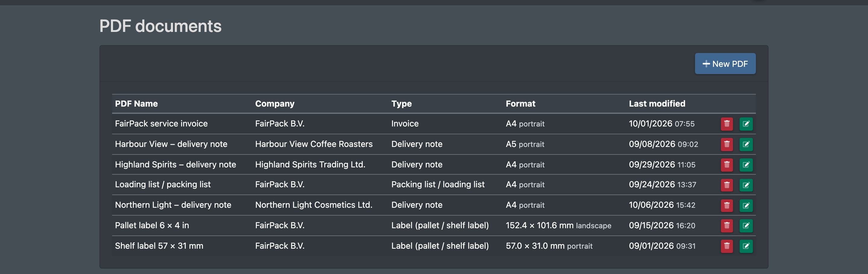Click company 'Northern Light Cosmetics Ltd.'
Image resolution: width=868 pixels, height=274 pixels.
pyautogui.click(x=313, y=205)
